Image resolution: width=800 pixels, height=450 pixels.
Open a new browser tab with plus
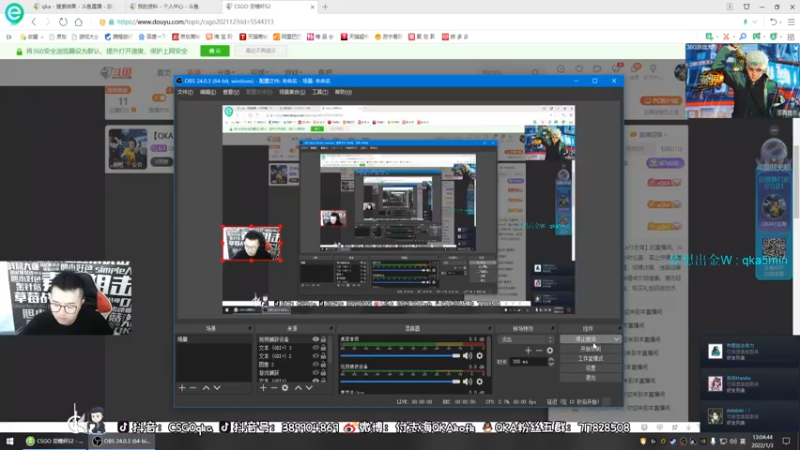[x=325, y=7]
